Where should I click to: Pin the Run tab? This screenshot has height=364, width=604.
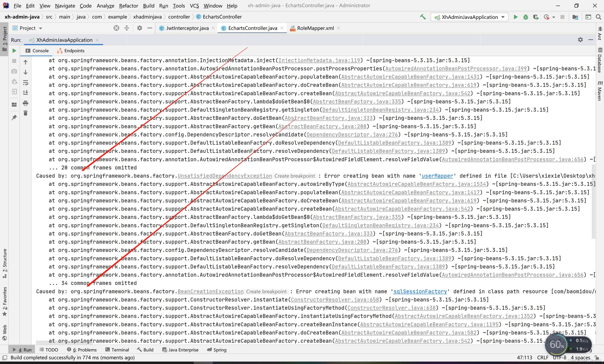[x=14, y=118]
